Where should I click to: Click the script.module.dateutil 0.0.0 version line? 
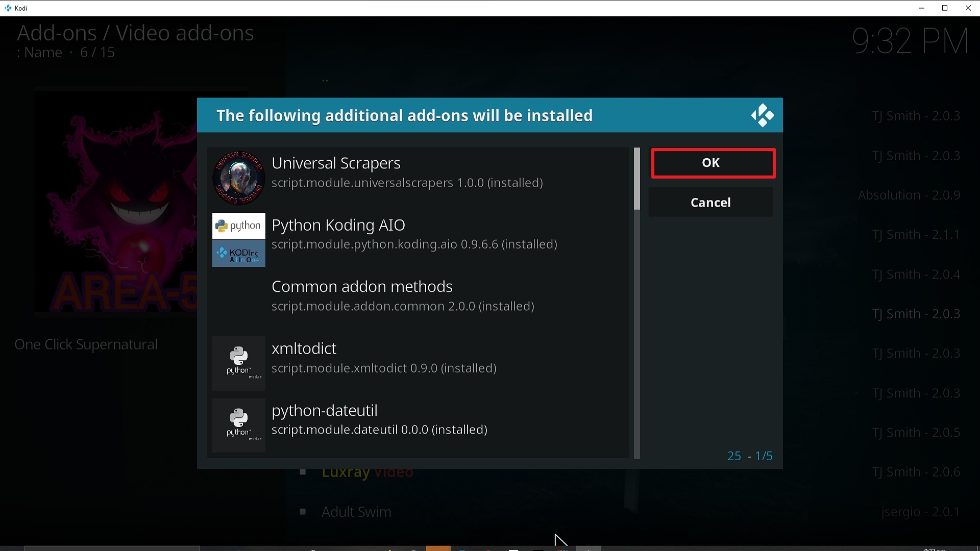(x=379, y=430)
